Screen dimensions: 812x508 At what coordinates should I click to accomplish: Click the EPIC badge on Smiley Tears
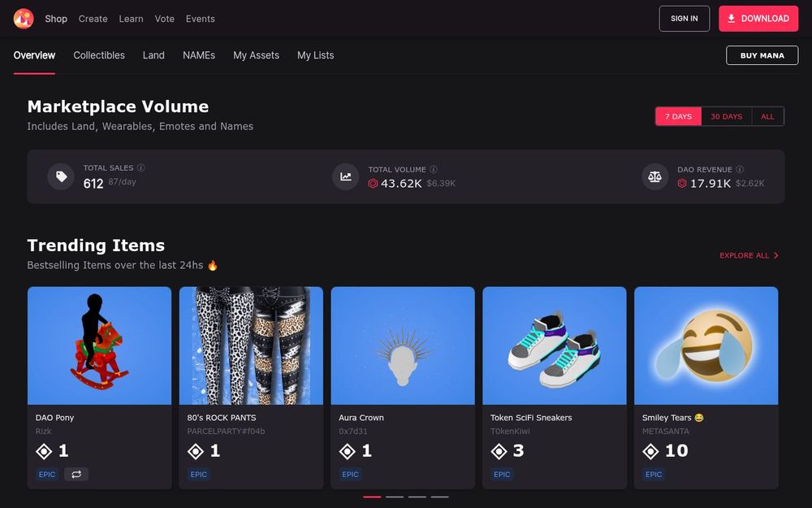click(x=654, y=475)
